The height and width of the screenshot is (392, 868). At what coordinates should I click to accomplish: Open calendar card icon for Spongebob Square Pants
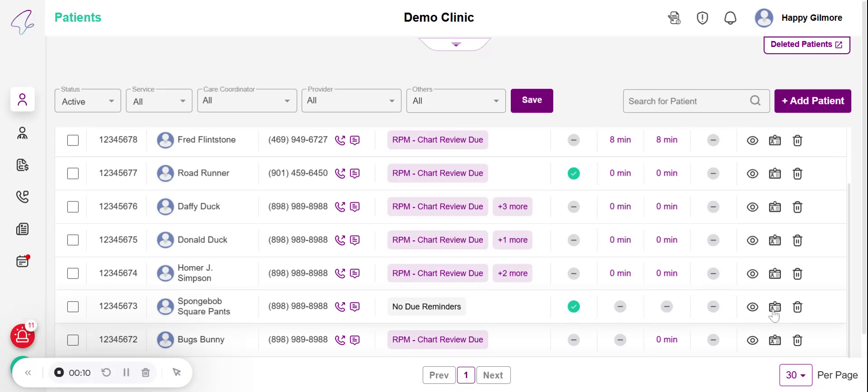(x=775, y=307)
